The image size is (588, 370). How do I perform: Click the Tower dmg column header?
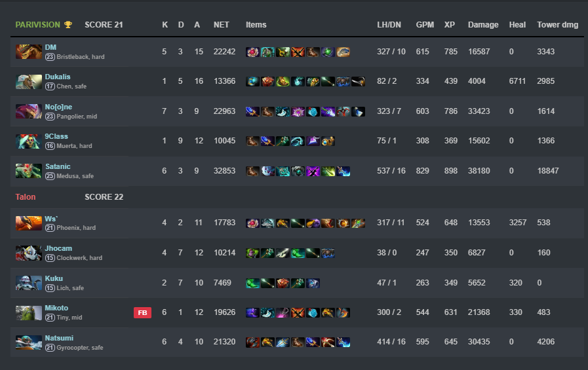point(558,25)
